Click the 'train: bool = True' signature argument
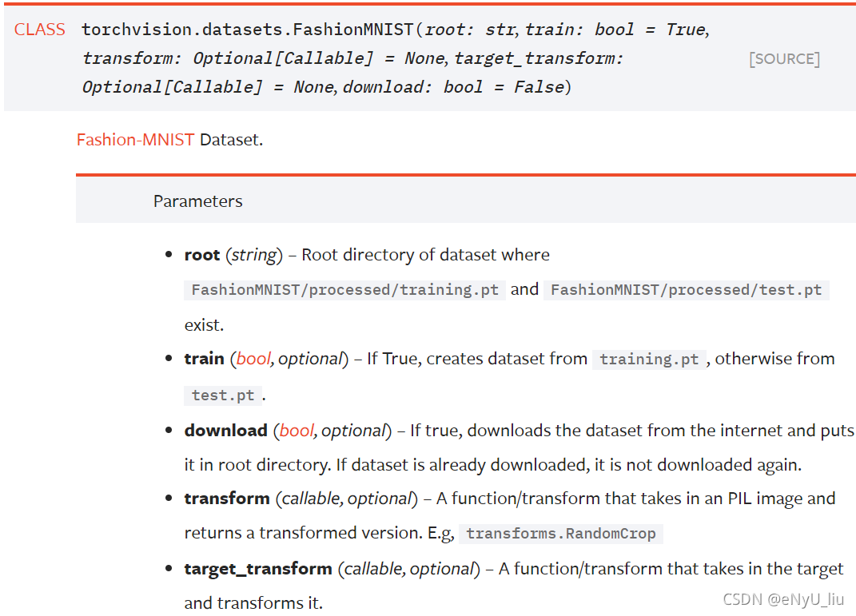 click(615, 30)
